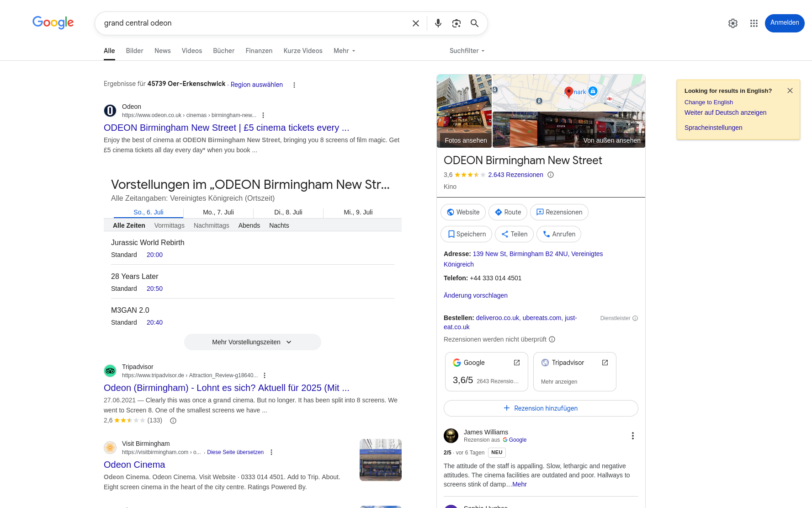Viewport: 812px width, 508px height.
Task: Switch to the Videos tab
Action: tap(192, 51)
